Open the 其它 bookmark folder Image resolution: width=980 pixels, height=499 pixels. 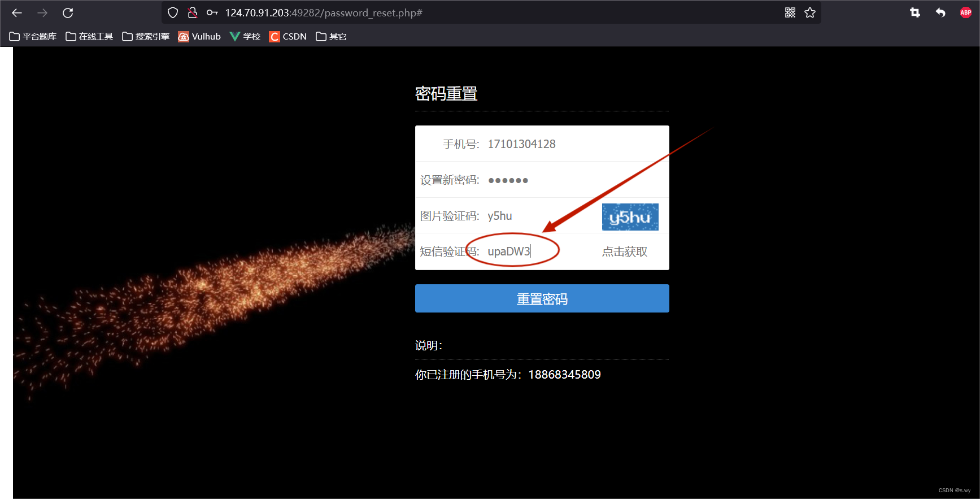click(331, 36)
